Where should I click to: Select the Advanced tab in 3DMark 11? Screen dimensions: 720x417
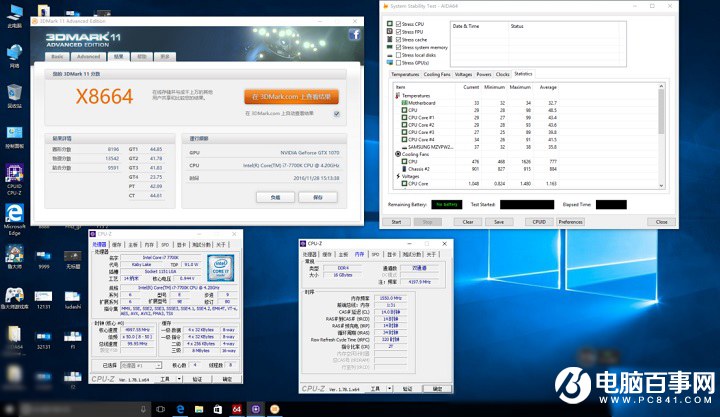click(x=88, y=56)
